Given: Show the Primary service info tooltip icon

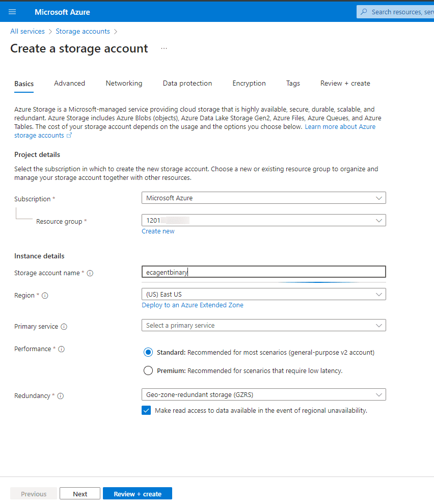Looking at the screenshot, I should pyautogui.click(x=64, y=327).
